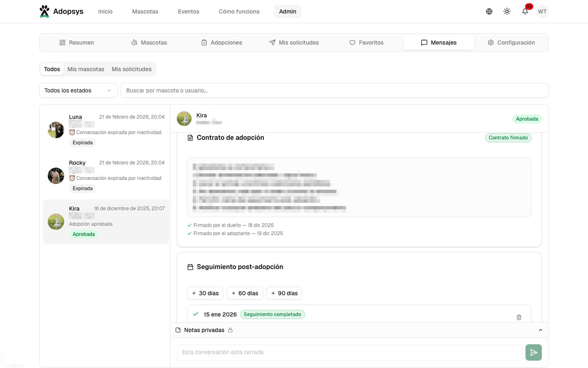
Task: Click Kira's avatar in conversation header
Action: tap(184, 119)
